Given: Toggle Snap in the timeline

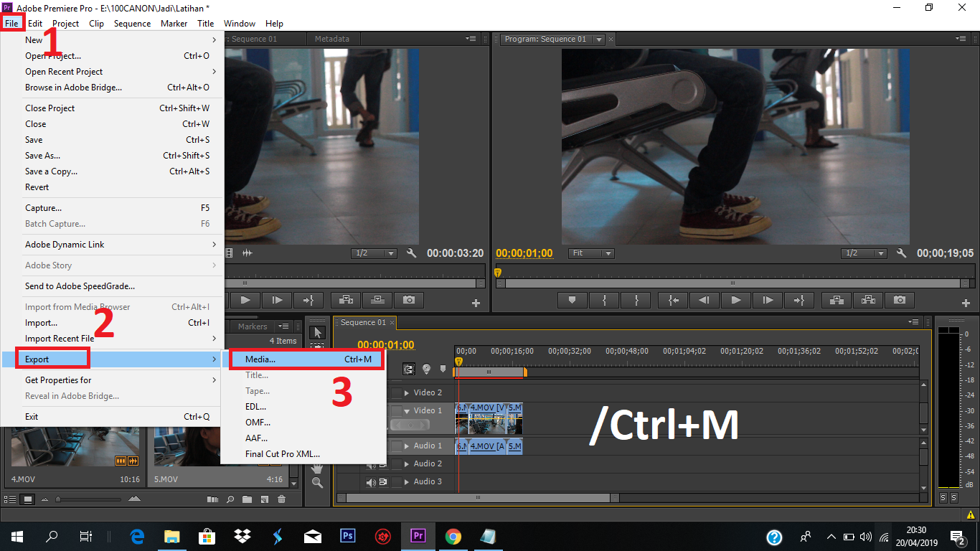Looking at the screenshot, I should pyautogui.click(x=409, y=369).
